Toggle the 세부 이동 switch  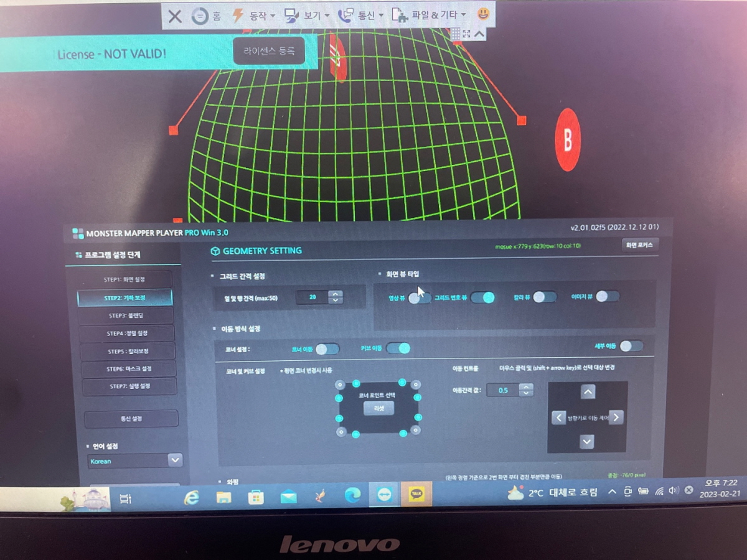pos(631,346)
